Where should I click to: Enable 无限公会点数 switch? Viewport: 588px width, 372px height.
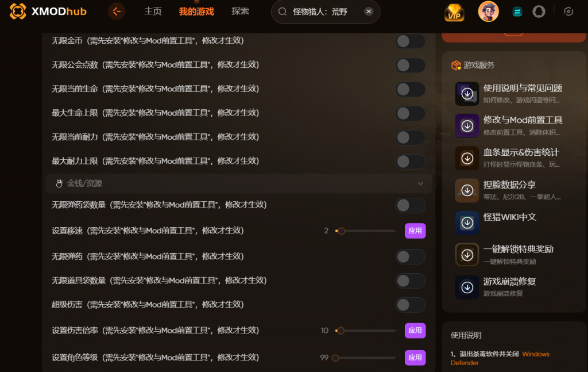tap(410, 65)
